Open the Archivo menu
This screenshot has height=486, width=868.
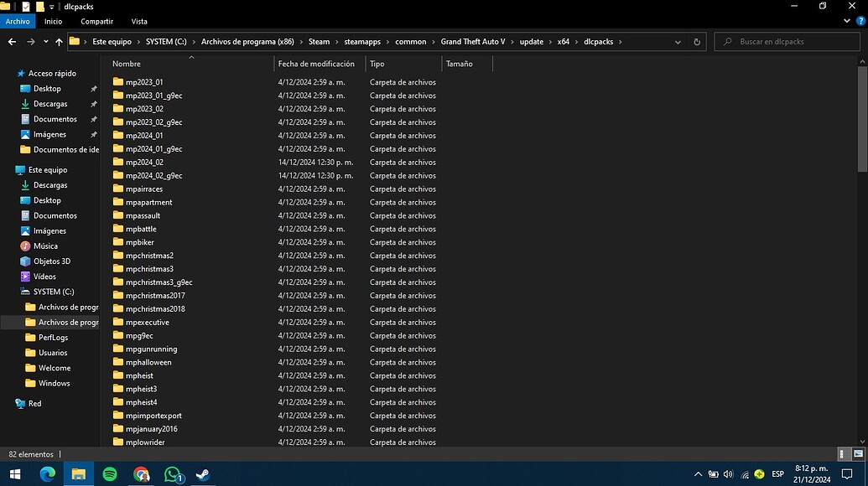18,21
